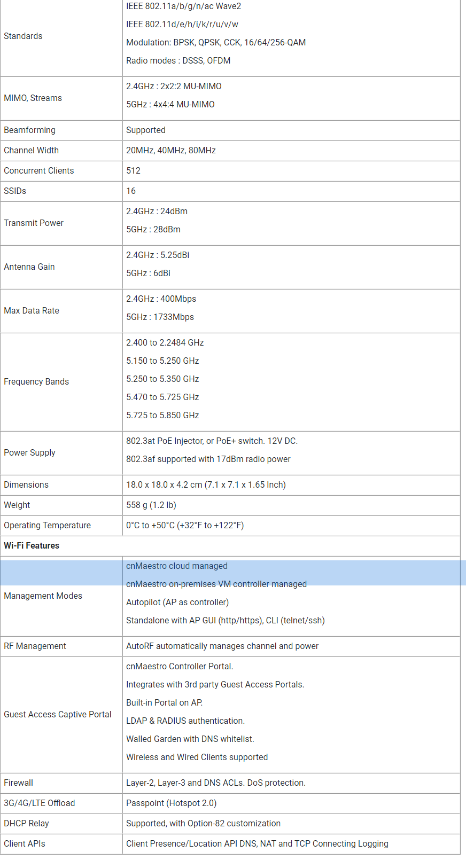This screenshot has height=868, width=466.
Task: Click the 'Standards' row label
Action: tap(23, 36)
